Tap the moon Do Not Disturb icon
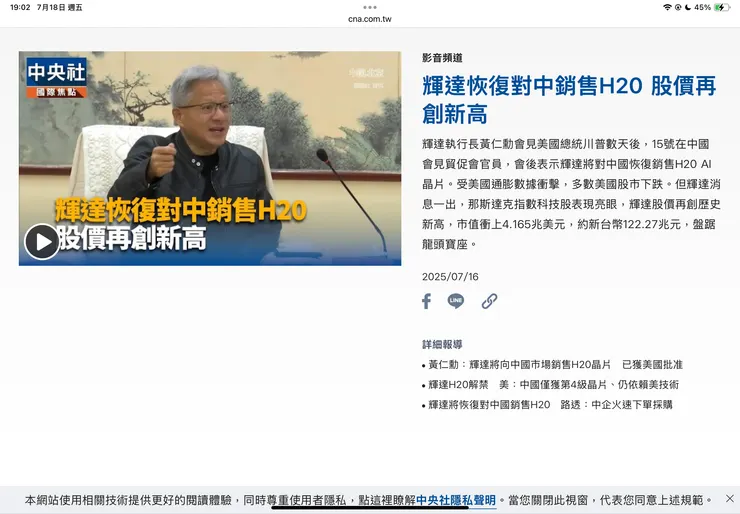The image size is (740, 514). [688, 7]
